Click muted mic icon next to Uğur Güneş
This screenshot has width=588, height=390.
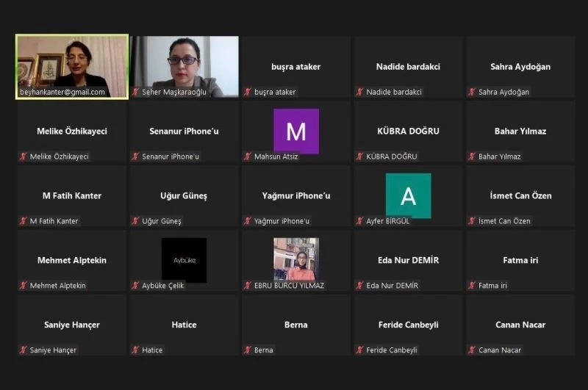[135, 221]
